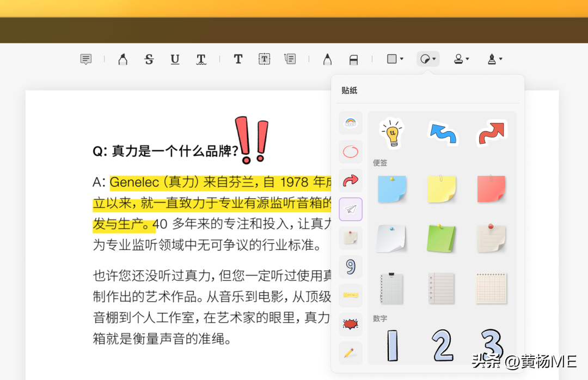The image size is (588, 380).
Task: Click the heading 'Q: 真力是一个什么品牌?'
Action: [166, 151]
